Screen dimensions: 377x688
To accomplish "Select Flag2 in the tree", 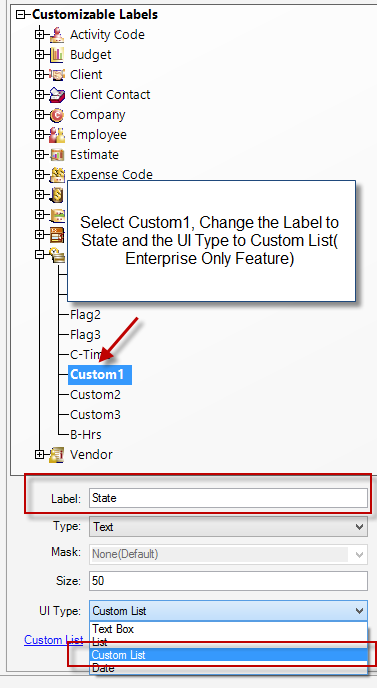I will coord(85,315).
